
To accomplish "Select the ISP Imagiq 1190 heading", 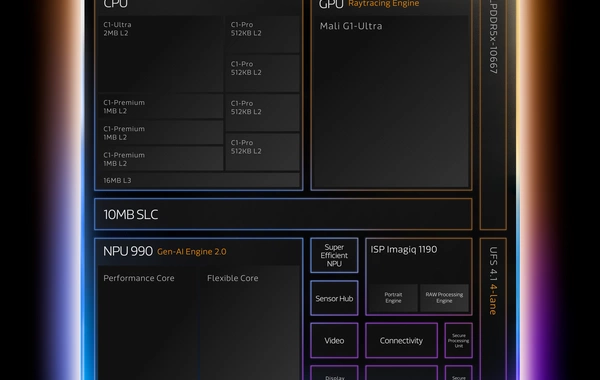I will click(x=404, y=250).
